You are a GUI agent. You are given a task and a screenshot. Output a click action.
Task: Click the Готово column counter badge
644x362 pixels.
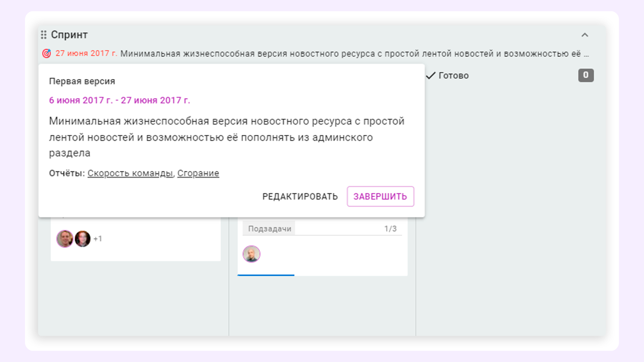coord(586,75)
